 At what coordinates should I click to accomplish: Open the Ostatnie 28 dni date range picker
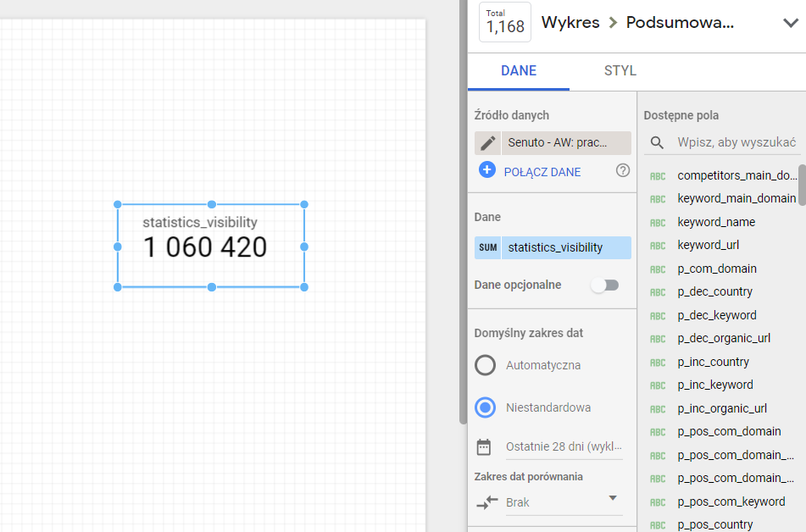[x=564, y=446]
